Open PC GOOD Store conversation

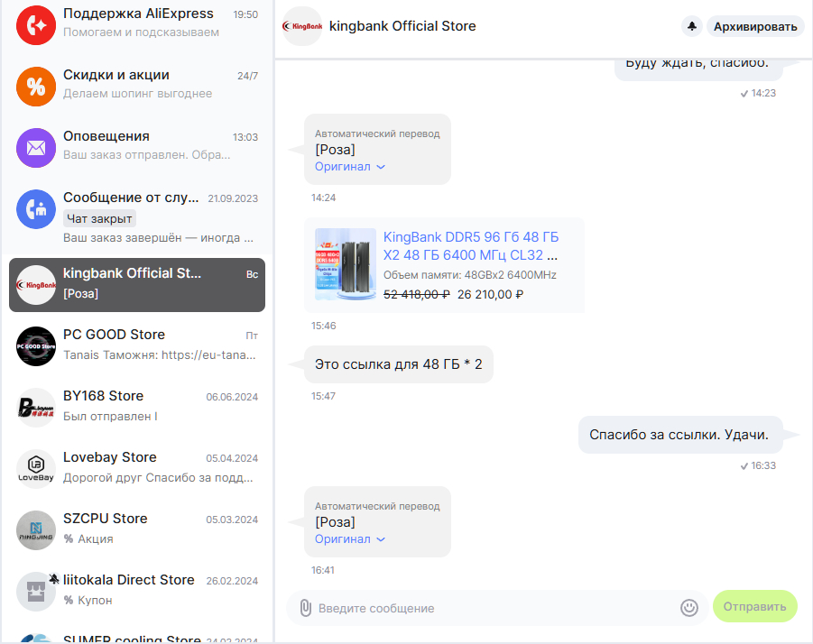coord(137,346)
